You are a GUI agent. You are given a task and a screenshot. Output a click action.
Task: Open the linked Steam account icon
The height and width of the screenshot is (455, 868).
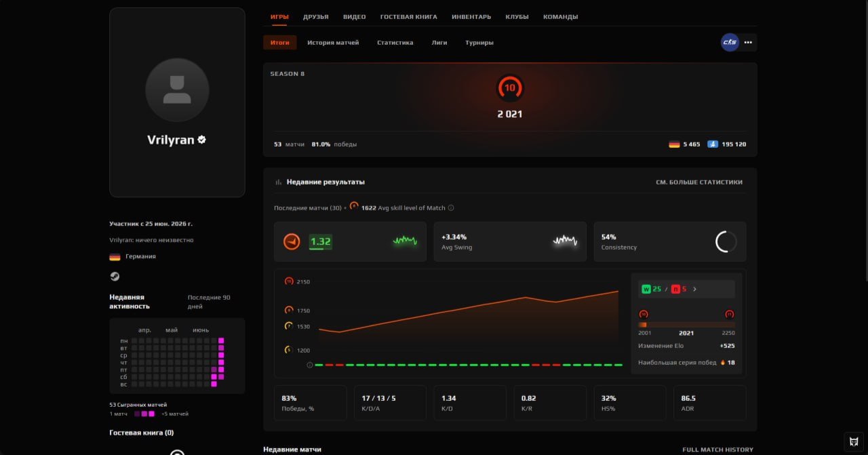[x=115, y=276]
